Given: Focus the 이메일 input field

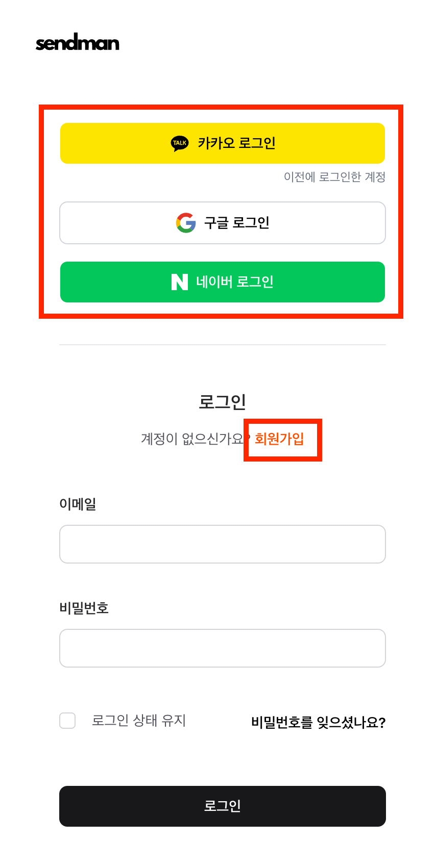Looking at the screenshot, I should (223, 544).
